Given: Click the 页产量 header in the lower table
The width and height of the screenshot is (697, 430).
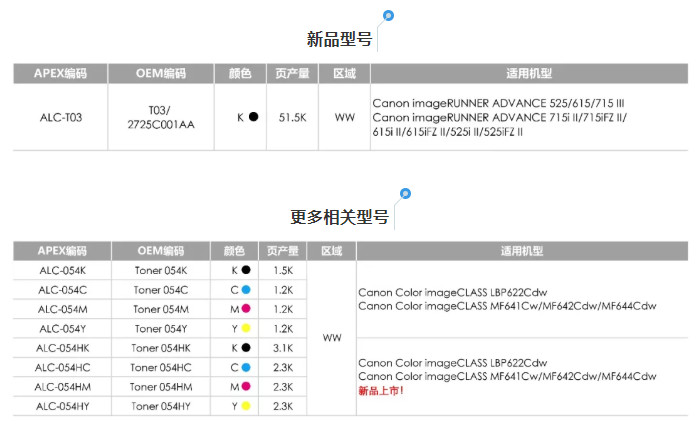Looking at the screenshot, I should (283, 251).
